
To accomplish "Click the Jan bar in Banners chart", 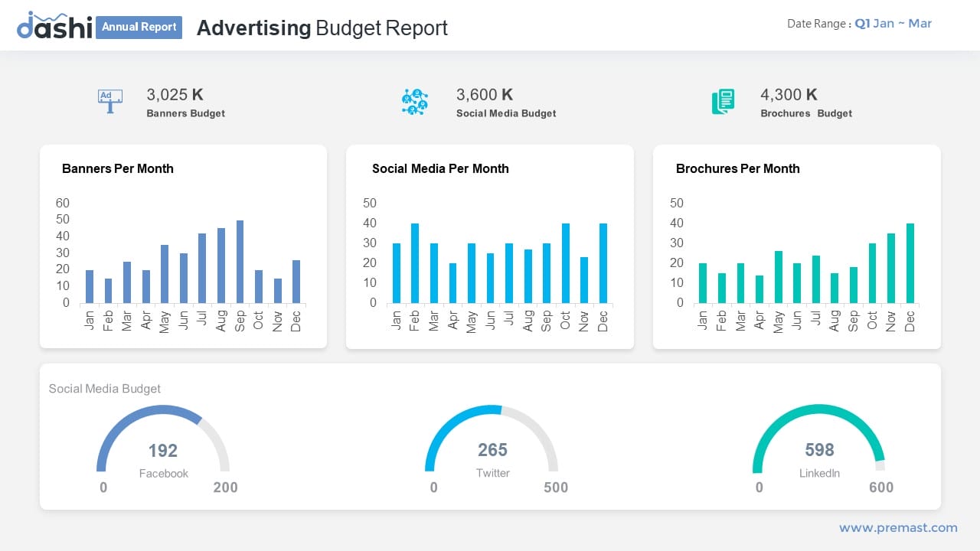I will (90, 286).
